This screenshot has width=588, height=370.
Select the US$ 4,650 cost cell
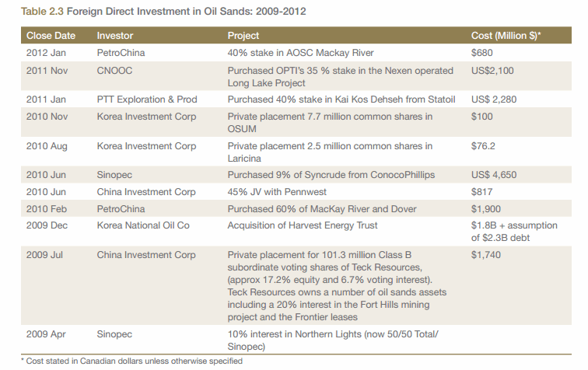click(x=494, y=175)
